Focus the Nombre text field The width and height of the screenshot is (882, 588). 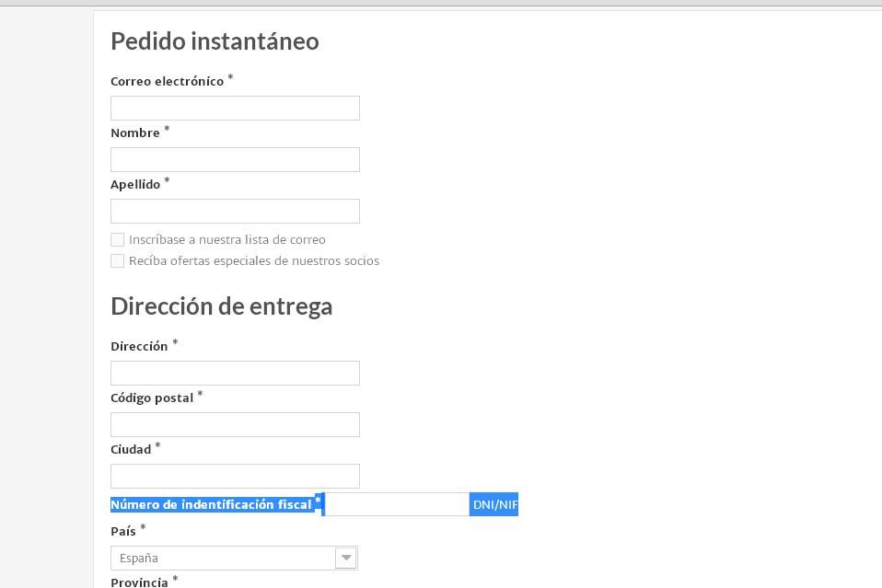[x=235, y=159]
